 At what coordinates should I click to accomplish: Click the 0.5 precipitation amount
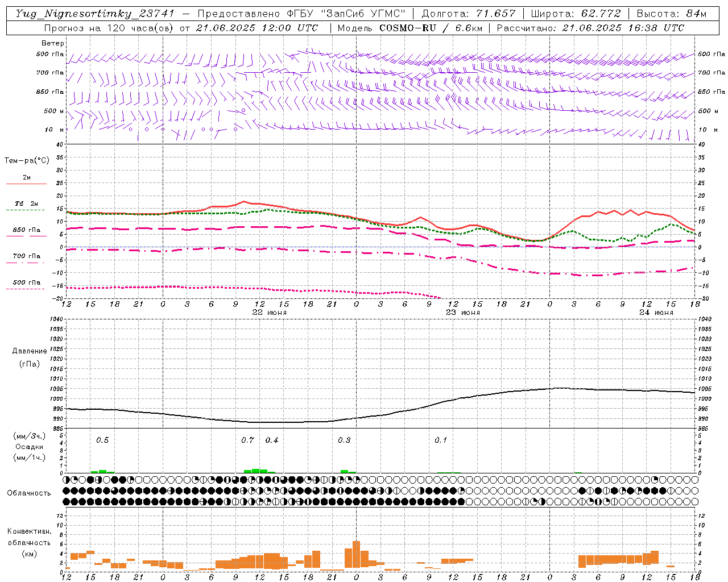click(102, 440)
